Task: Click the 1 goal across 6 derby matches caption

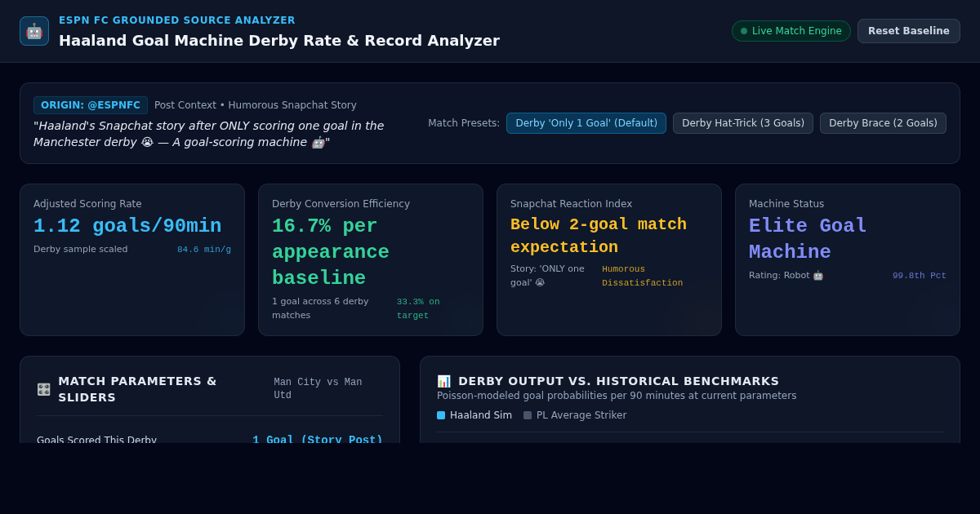Action: [320, 308]
